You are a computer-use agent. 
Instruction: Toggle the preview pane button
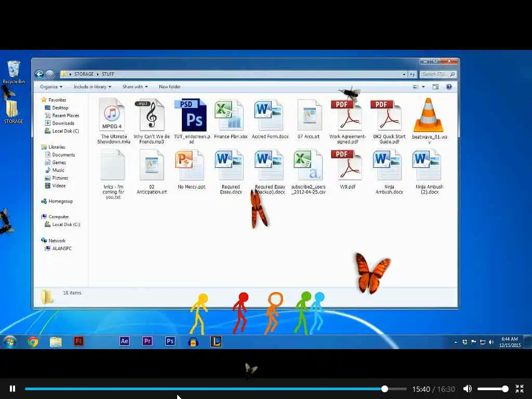436,87
